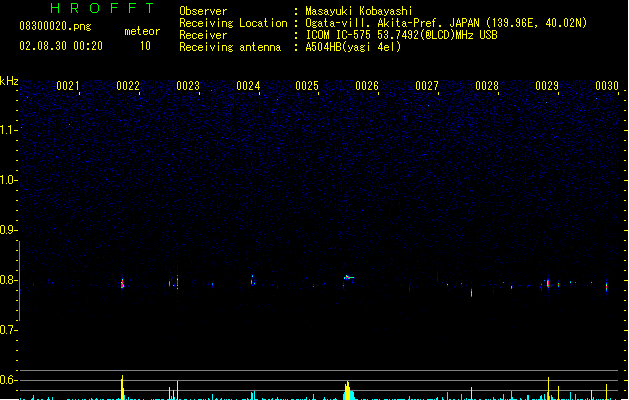The width and height of the screenshot is (629, 400).
Task: Click the meteor echo under 0030
Action: pyautogui.click(x=606, y=286)
